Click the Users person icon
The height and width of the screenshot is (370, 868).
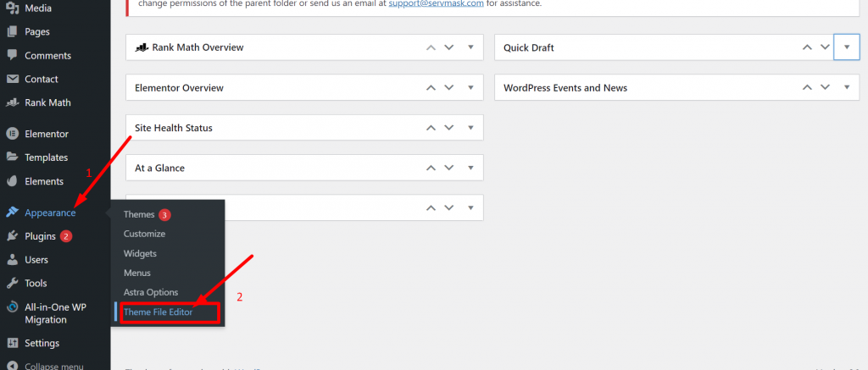click(x=12, y=260)
